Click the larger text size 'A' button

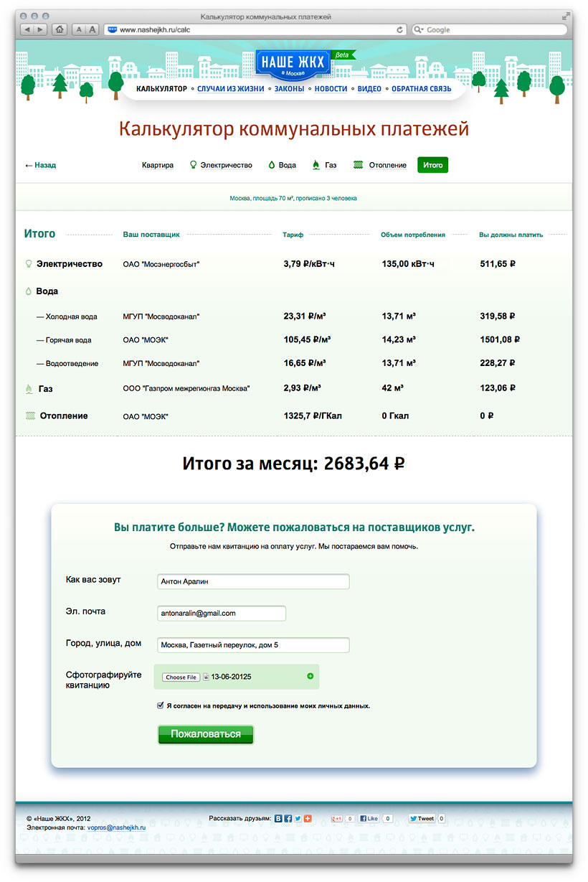click(x=93, y=29)
